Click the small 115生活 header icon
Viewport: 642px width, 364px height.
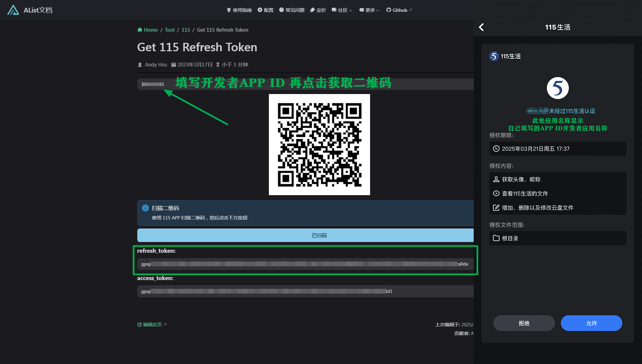(494, 56)
